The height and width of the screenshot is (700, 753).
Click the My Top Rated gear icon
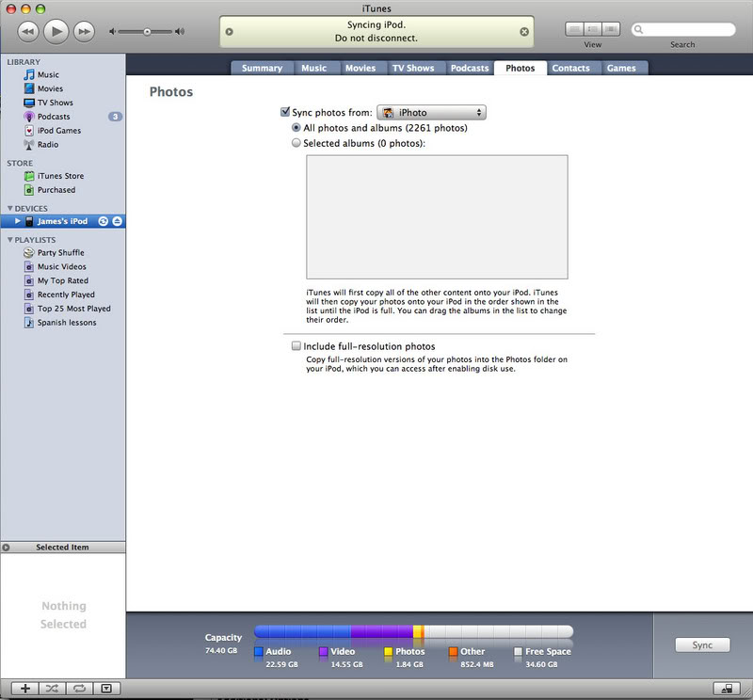coord(29,280)
